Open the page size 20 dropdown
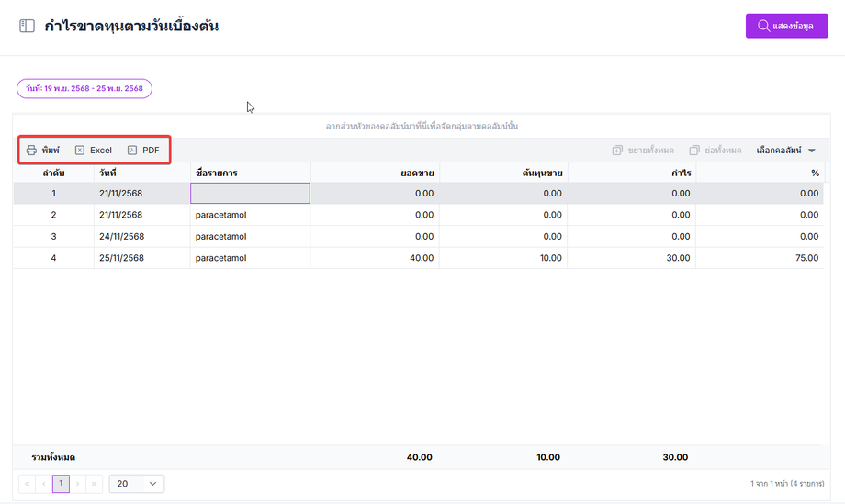This screenshot has width=845, height=504. point(136,483)
